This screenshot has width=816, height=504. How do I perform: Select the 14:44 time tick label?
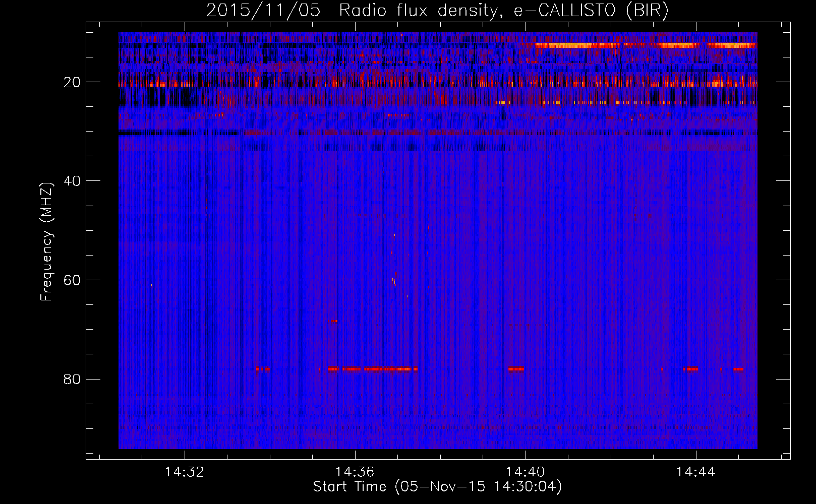click(696, 472)
